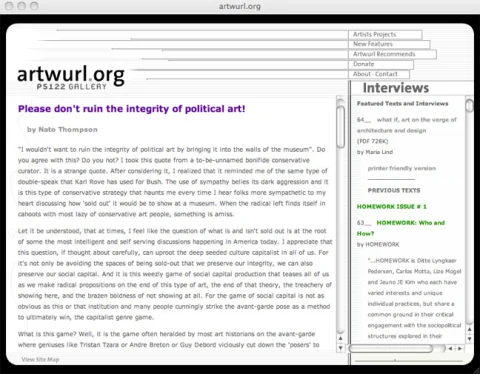Open the Donate page
The width and height of the screenshot is (480, 374).
[x=363, y=64]
